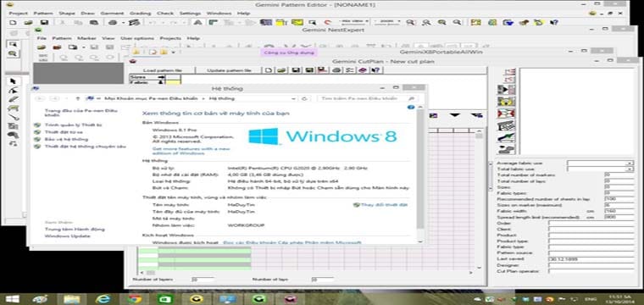Click Save disk icon in Pattern Editor toolbar
This screenshot has height=305, width=644.
coord(44,23)
